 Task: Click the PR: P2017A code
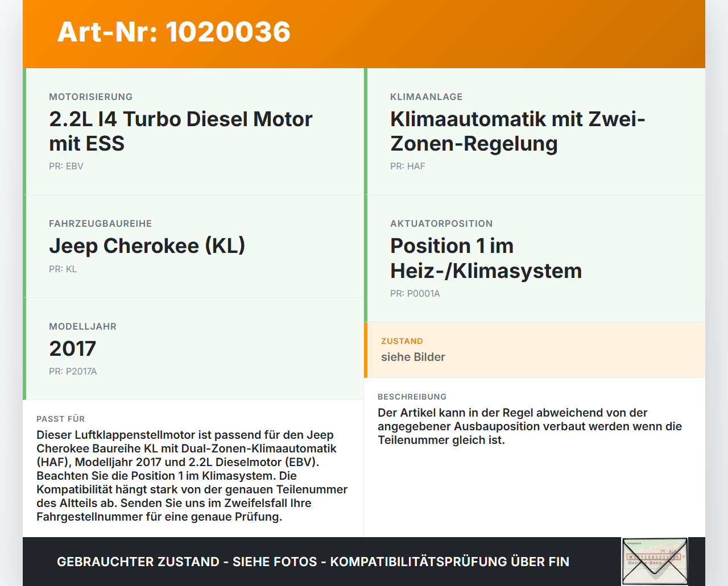tap(73, 371)
